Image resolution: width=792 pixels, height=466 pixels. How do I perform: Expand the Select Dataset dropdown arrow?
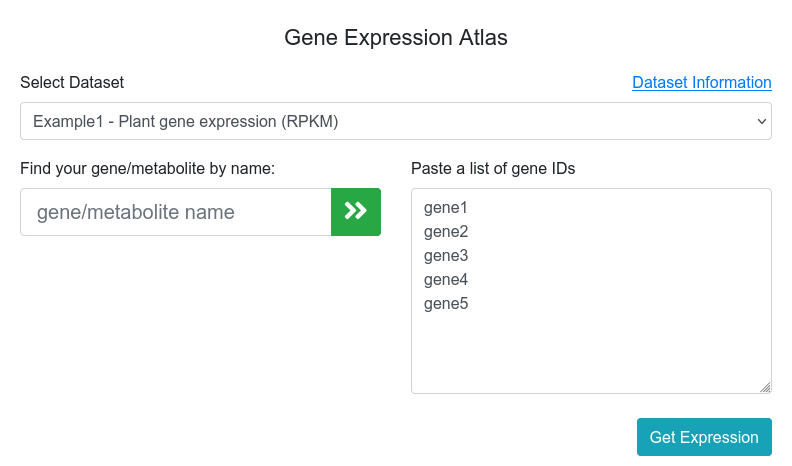(x=762, y=121)
